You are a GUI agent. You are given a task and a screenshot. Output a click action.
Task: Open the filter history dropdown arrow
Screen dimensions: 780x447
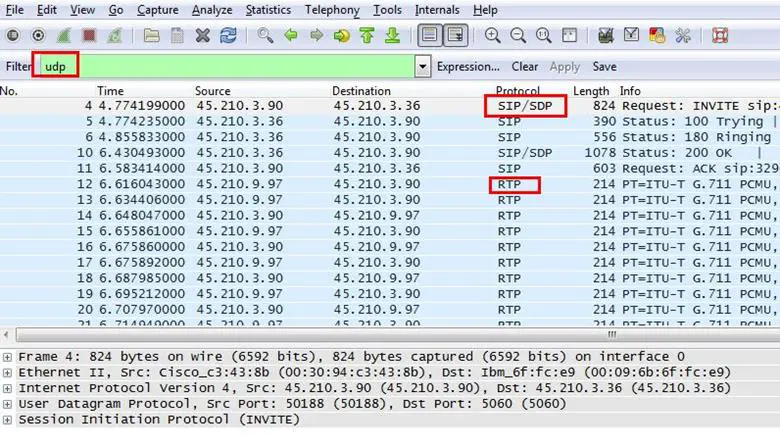point(422,67)
